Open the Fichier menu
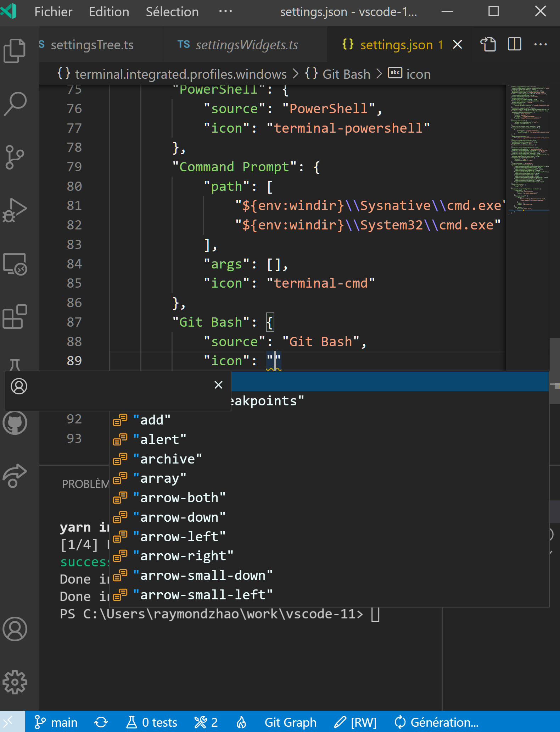560x732 pixels. pyautogui.click(x=53, y=12)
